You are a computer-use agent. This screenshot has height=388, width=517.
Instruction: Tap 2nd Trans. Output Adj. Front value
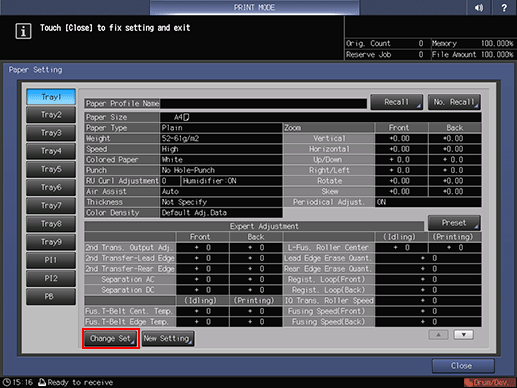pos(203,247)
